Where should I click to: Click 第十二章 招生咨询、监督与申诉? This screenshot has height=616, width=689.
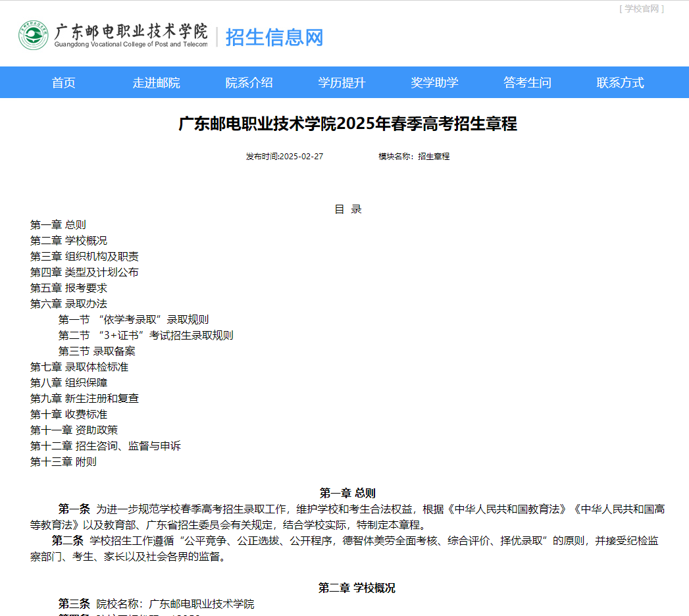106,446
